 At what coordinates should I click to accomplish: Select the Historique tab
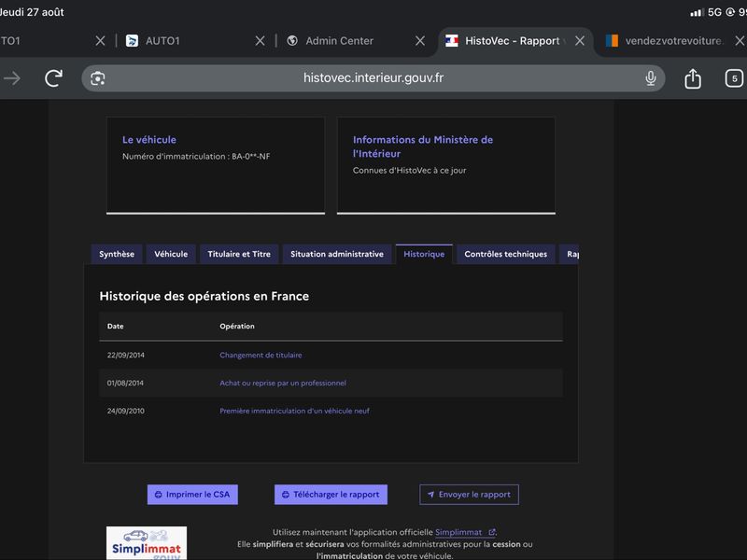click(x=424, y=254)
